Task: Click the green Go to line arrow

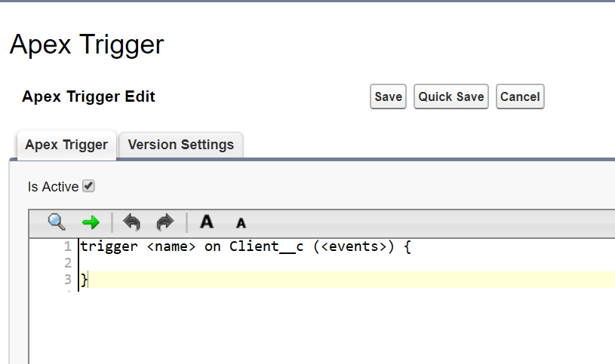Action: [x=91, y=222]
